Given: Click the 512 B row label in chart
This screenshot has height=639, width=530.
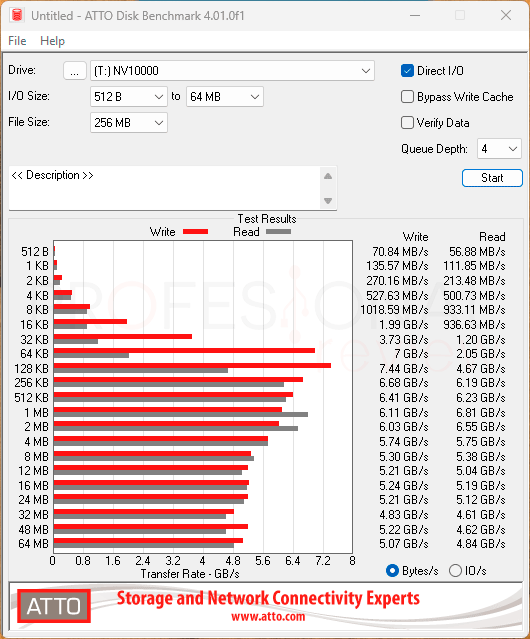Looking at the screenshot, I should tap(35, 252).
